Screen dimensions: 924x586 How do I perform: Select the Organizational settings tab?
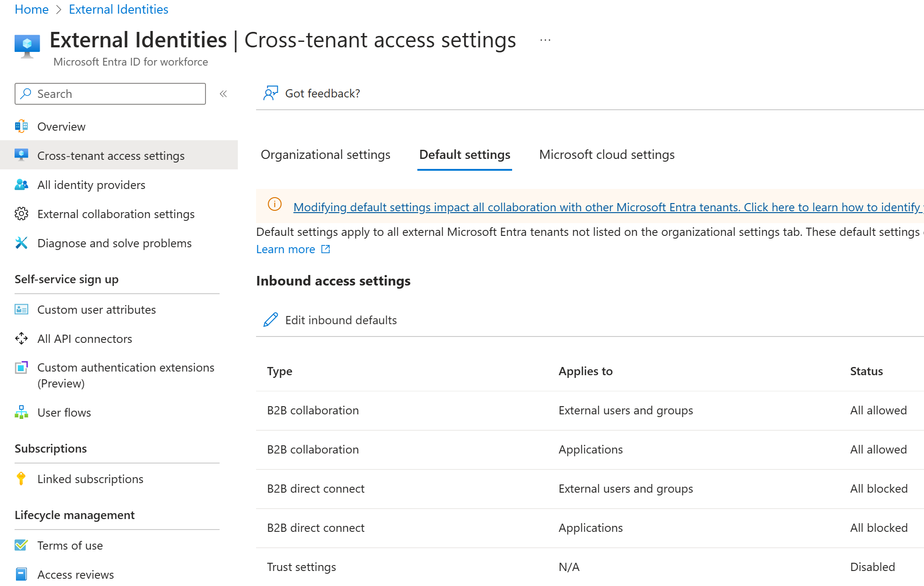(326, 154)
